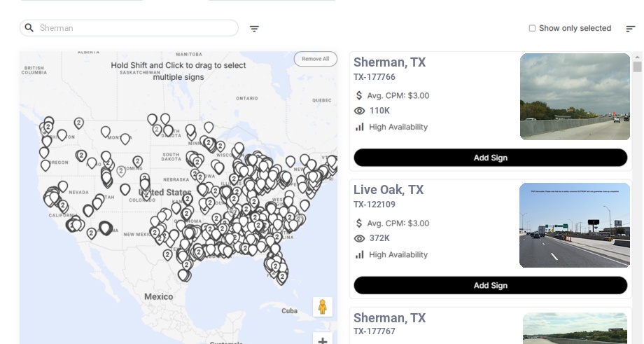Click the impressions eye icon for Sherman 110K
This screenshot has height=344, width=644.
click(360, 111)
